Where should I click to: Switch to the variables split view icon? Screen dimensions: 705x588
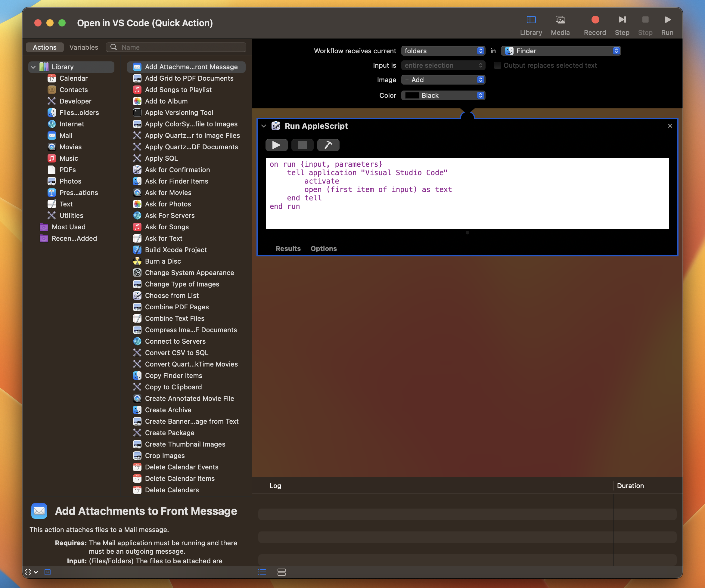281,572
